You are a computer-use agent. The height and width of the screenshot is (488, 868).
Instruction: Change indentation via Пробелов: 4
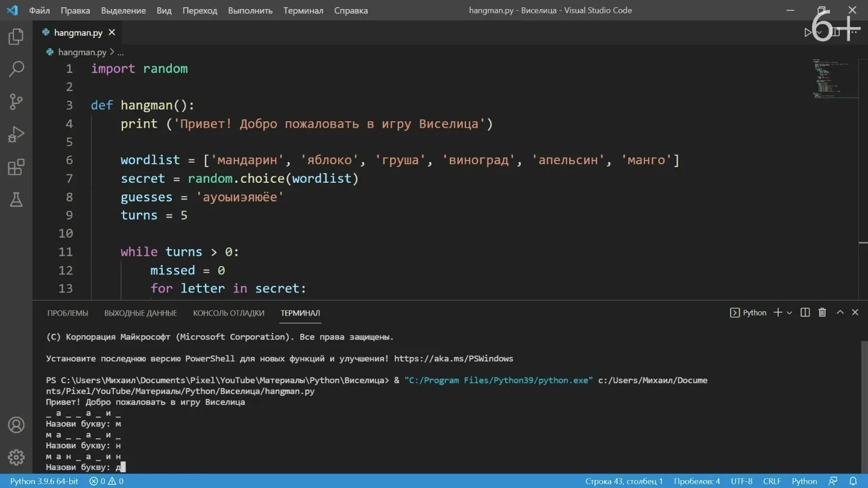pyautogui.click(x=697, y=481)
